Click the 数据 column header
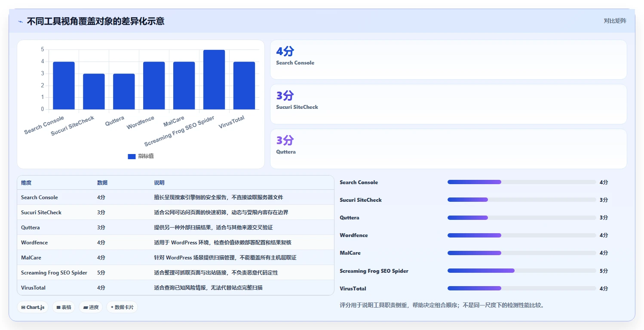 [102, 183]
